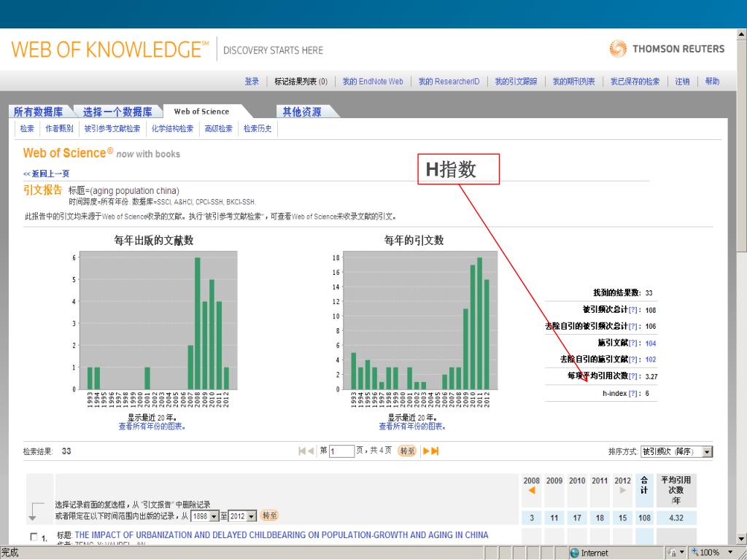Click 我的 EndNote Web link
The image size is (747, 560).
[372, 82]
